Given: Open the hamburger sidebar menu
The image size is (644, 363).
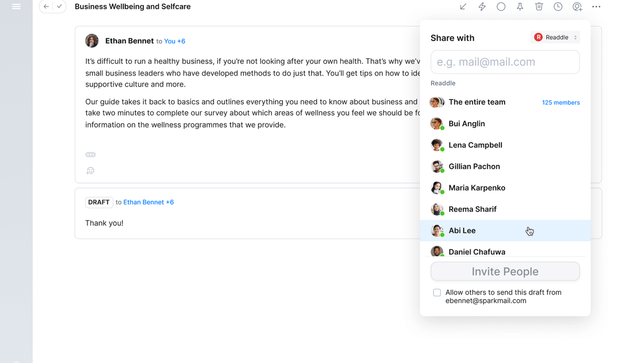Looking at the screenshot, I should (x=16, y=7).
